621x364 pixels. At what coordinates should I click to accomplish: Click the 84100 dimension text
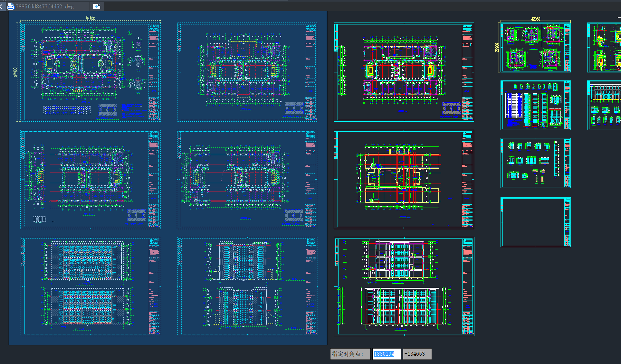(91, 18)
